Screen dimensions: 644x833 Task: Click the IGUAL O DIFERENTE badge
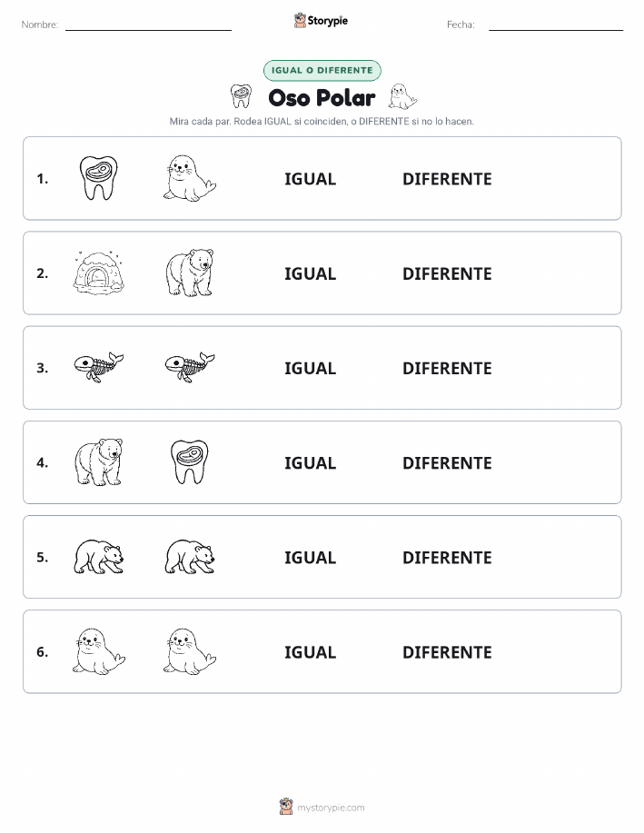click(x=322, y=70)
